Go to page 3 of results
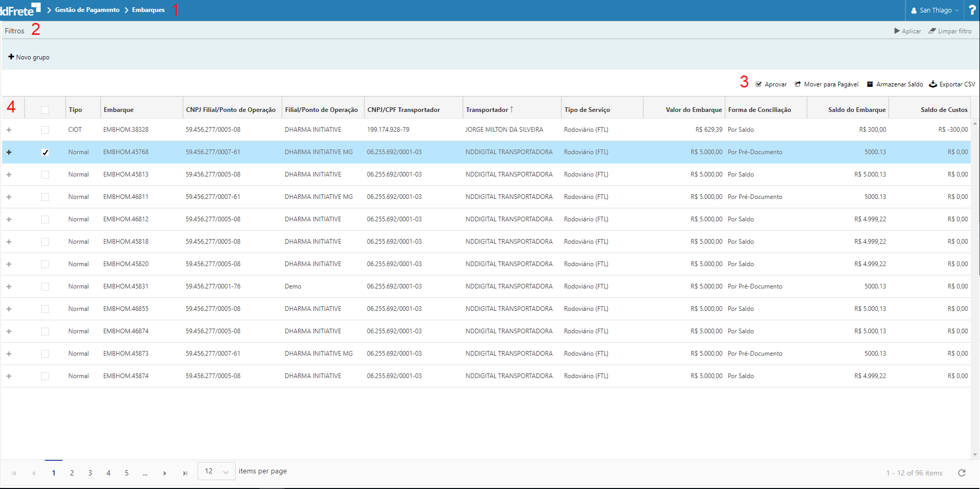Image resolution: width=980 pixels, height=489 pixels. point(90,473)
